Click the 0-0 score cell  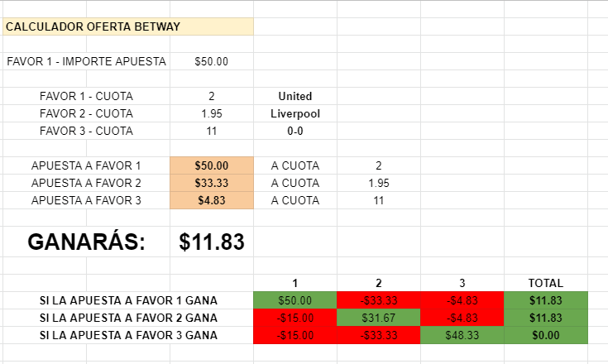pos(295,131)
